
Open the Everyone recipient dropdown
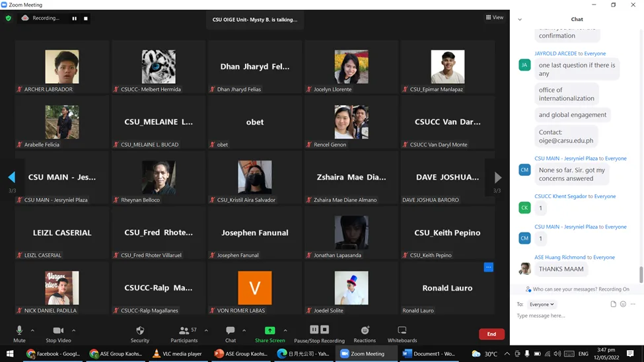[542, 305]
